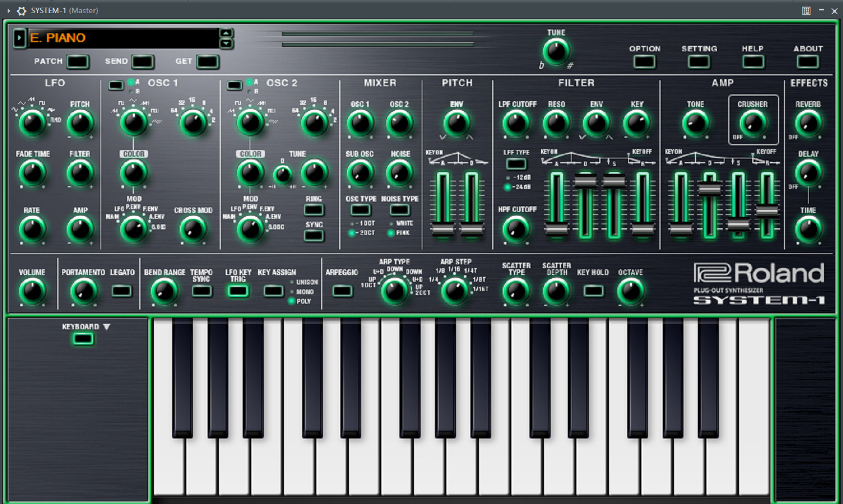
Task: Click the SCATTER DEPTH knob
Action: tap(556, 292)
